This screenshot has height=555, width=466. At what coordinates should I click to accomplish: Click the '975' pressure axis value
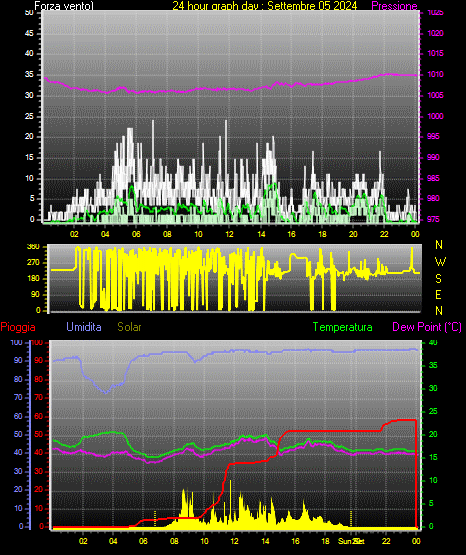(433, 219)
